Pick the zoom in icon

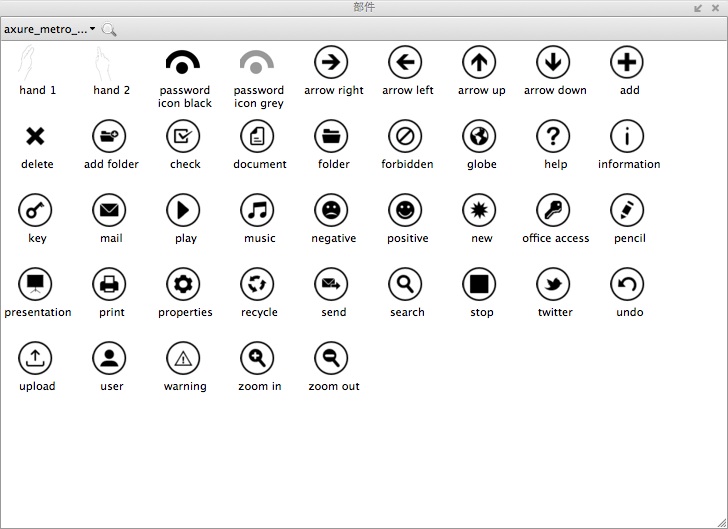(257, 358)
